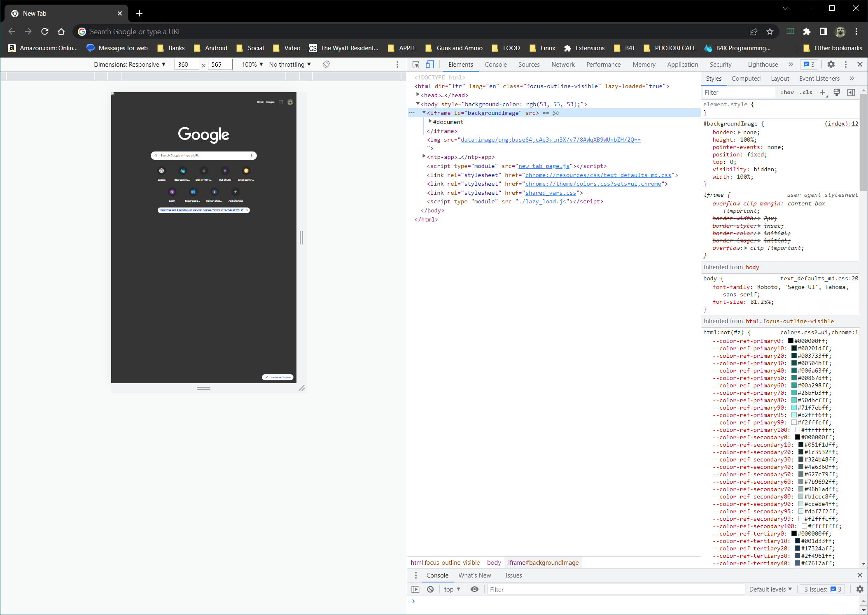Open DevTools settings gear icon
Screen dimensions: 868x615
click(831, 65)
